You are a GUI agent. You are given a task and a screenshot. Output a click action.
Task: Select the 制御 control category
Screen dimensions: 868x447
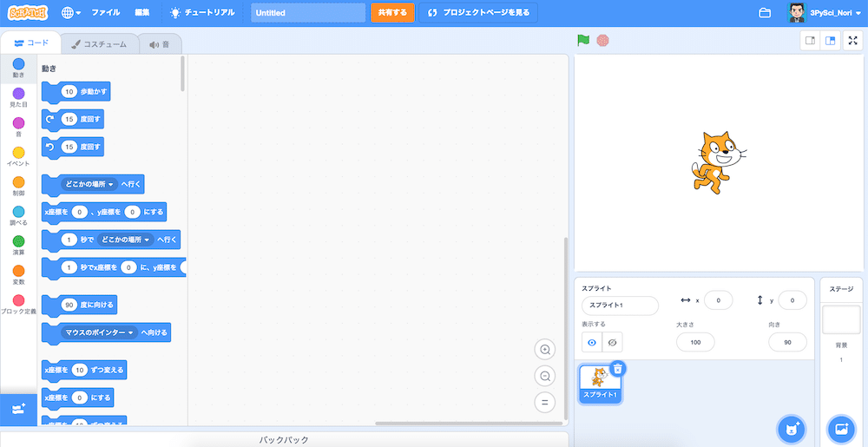18,187
